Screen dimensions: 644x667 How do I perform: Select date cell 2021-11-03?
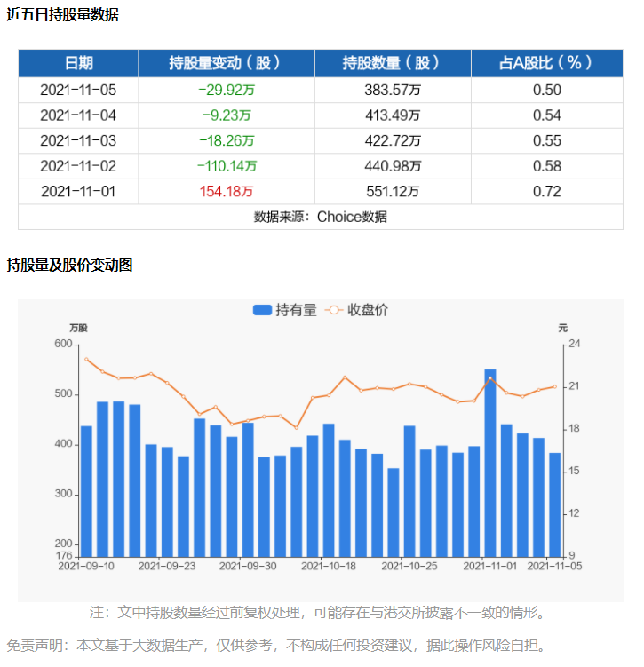78,141
